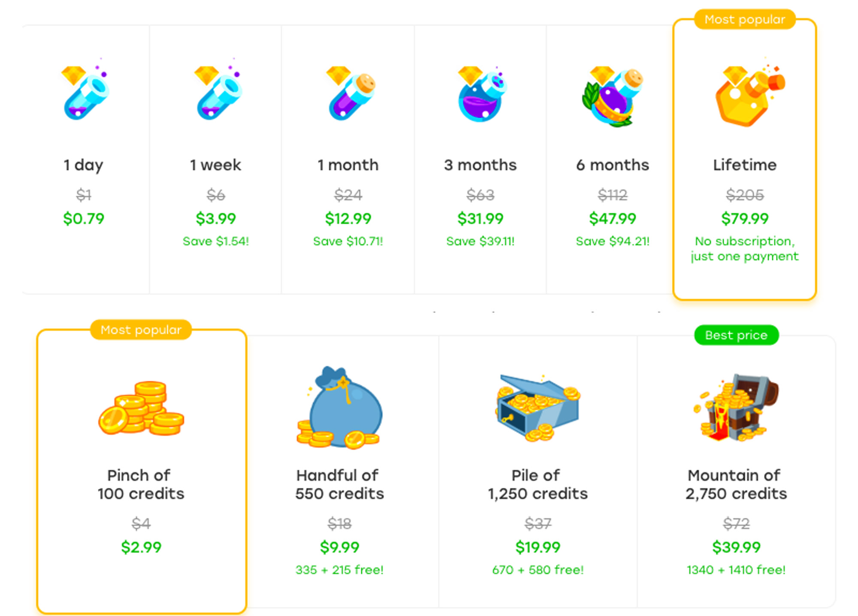Click the 1 week potion vial icon
The width and height of the screenshot is (858, 616).
tap(218, 93)
